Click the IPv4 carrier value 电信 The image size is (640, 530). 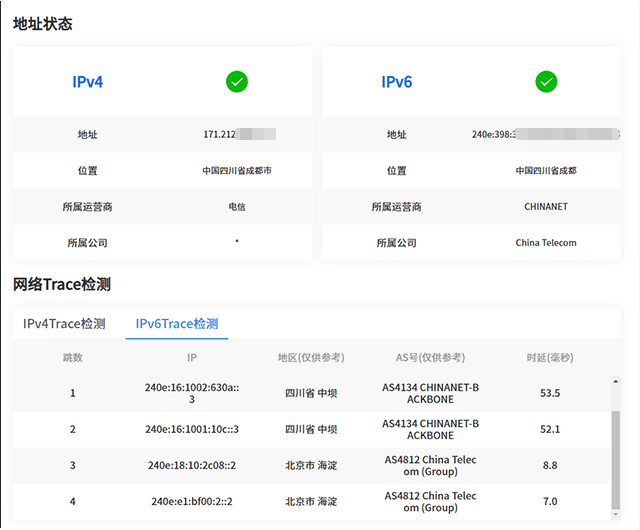(x=237, y=207)
